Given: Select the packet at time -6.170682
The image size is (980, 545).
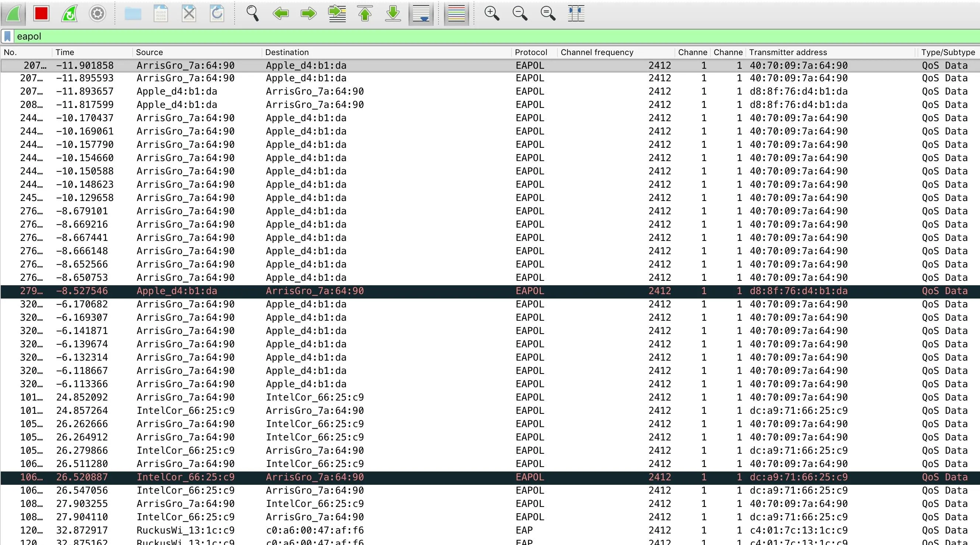Looking at the screenshot, I should pyautogui.click(x=490, y=304).
